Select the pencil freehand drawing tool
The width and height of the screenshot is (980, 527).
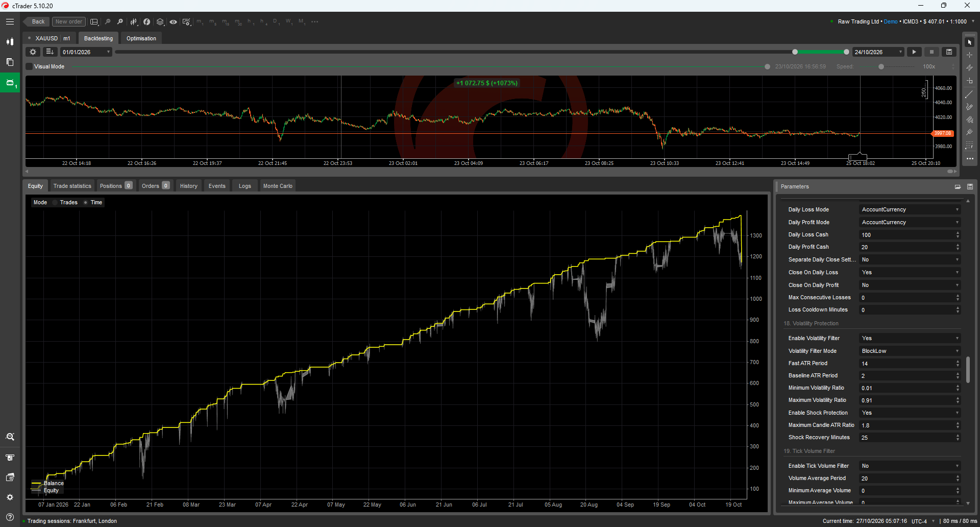969,107
